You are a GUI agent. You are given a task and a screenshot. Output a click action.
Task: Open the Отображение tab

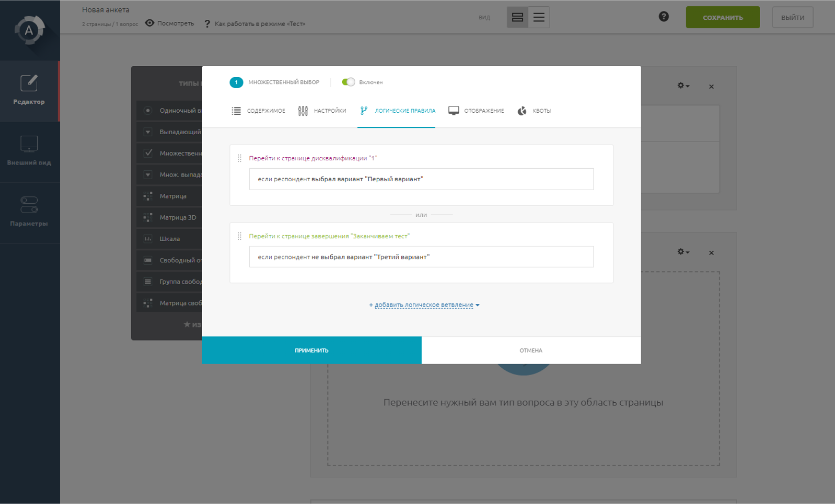(x=476, y=111)
